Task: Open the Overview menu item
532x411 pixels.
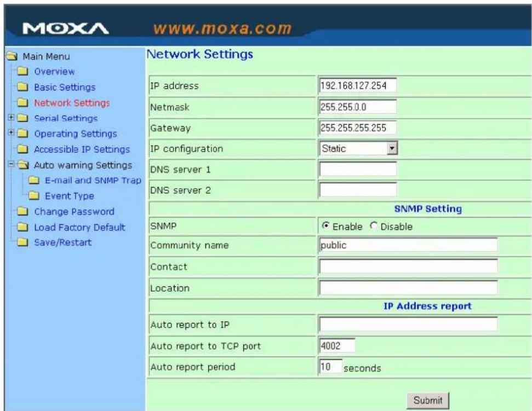Action: (x=54, y=72)
